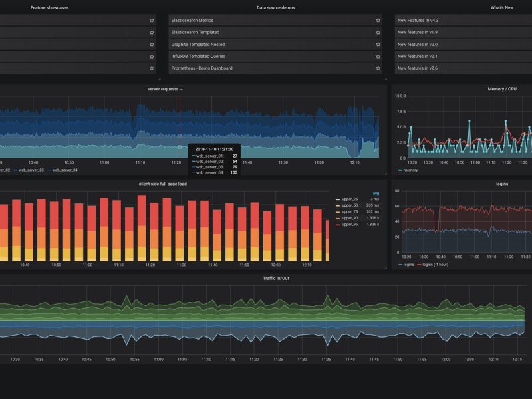
Task: Toggle the upper_90 legend series
Action: click(350, 218)
